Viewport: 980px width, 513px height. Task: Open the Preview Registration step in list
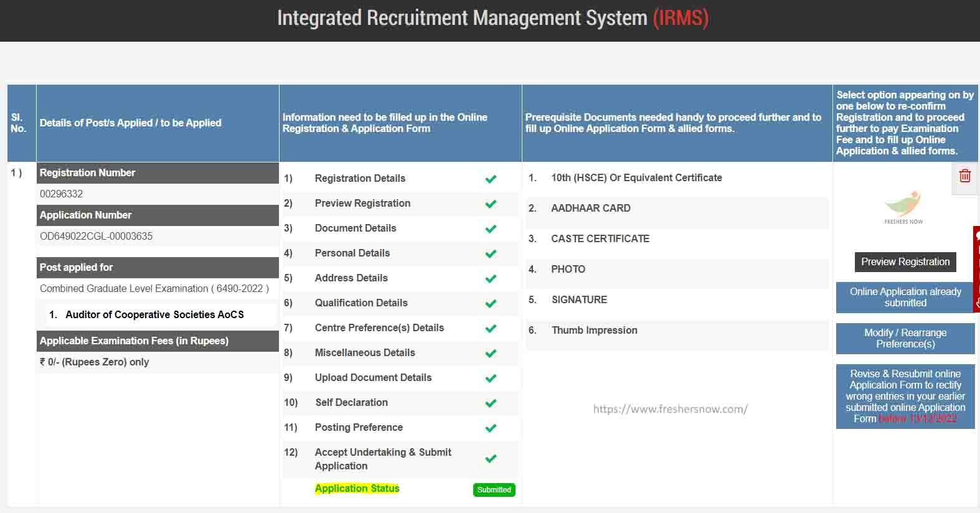362,203
